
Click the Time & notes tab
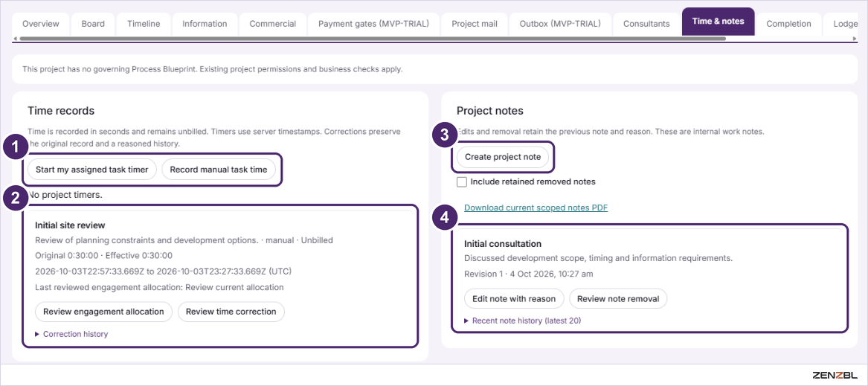coord(718,22)
